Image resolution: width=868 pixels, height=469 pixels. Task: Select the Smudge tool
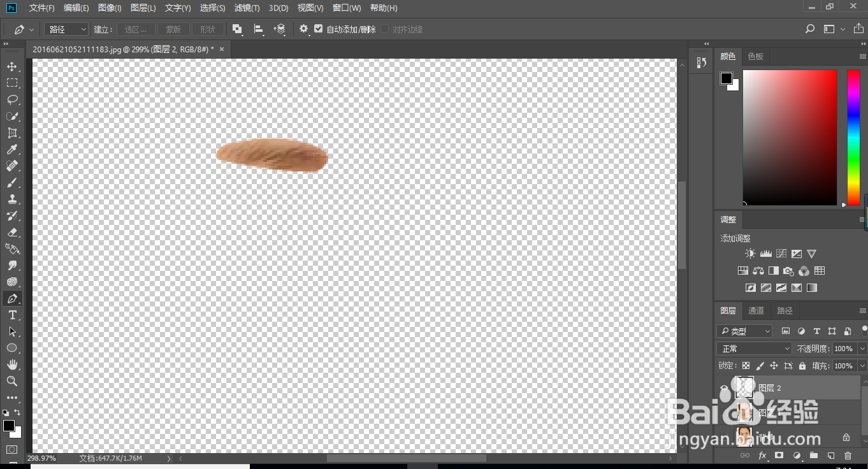point(11,266)
